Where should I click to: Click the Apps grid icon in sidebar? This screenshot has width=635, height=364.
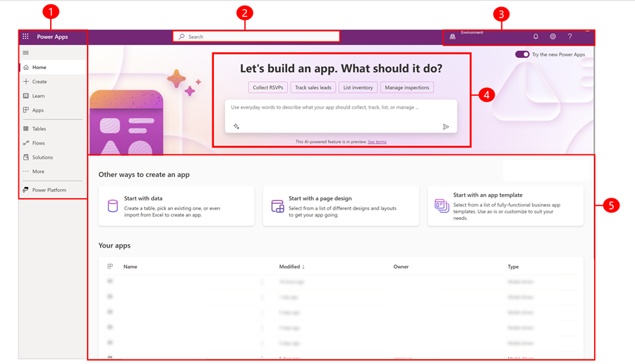tap(26, 110)
